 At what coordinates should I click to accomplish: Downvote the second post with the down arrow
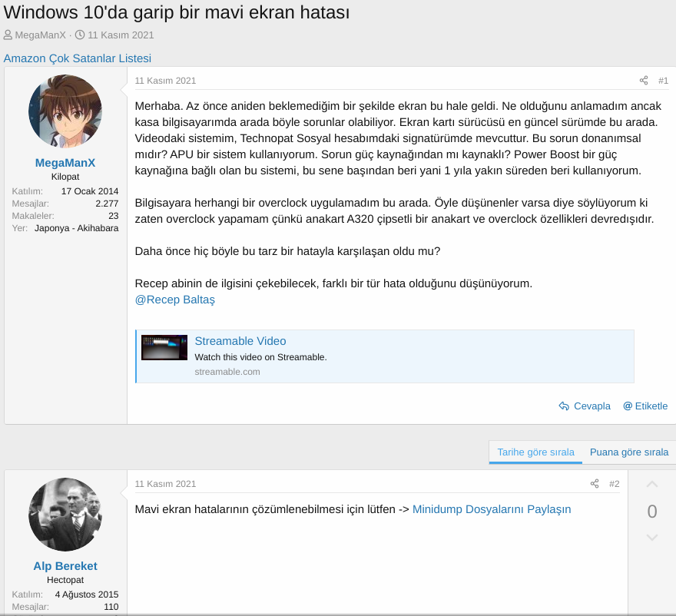tap(651, 537)
